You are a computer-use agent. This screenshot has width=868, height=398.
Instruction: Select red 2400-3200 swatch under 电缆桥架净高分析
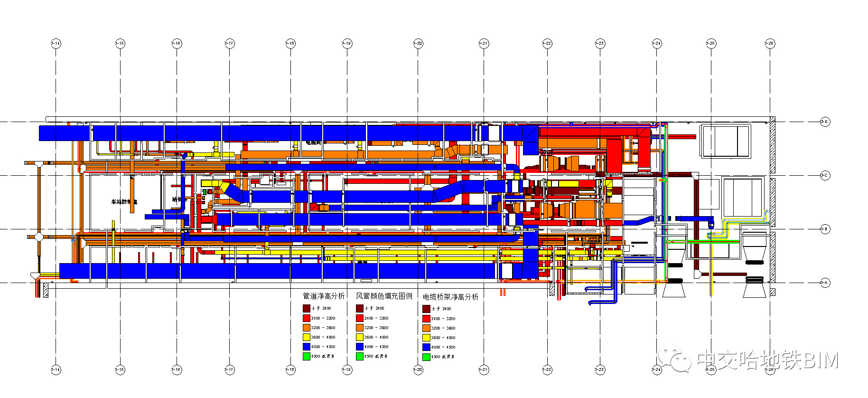tap(427, 319)
